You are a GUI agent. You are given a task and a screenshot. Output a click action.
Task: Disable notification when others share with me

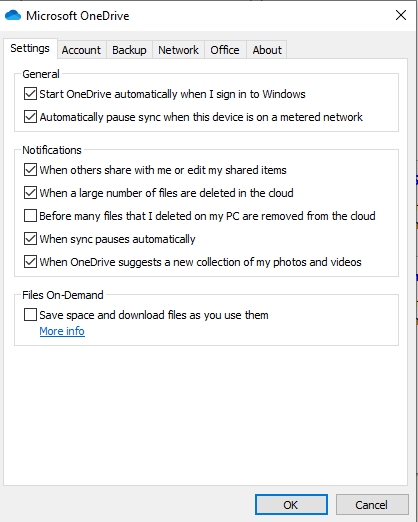[30, 170]
